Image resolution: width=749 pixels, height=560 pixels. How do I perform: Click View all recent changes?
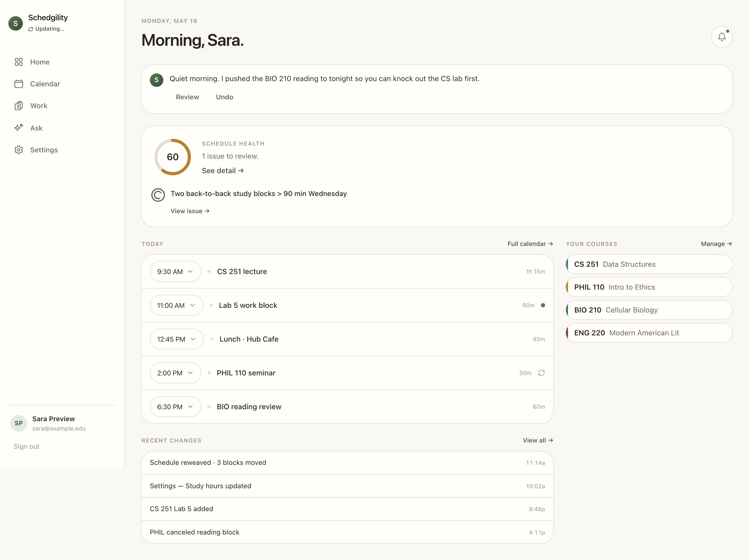(x=538, y=440)
